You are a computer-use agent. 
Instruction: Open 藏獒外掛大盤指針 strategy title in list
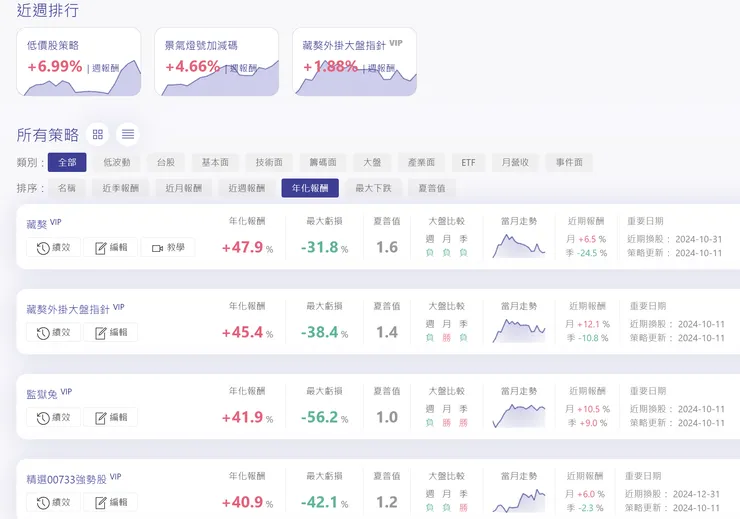(68, 309)
